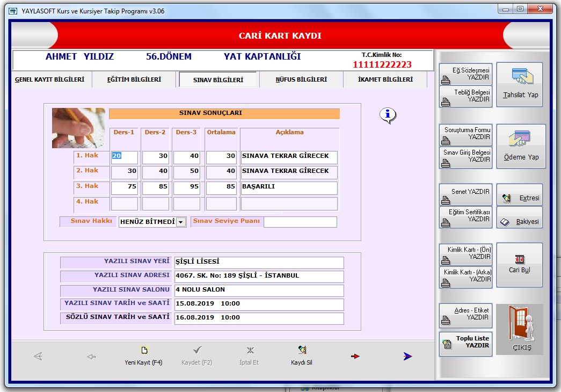Click the 1. Hak Açıklama SINAVA TEKRAR GİRECEK

tap(289, 156)
